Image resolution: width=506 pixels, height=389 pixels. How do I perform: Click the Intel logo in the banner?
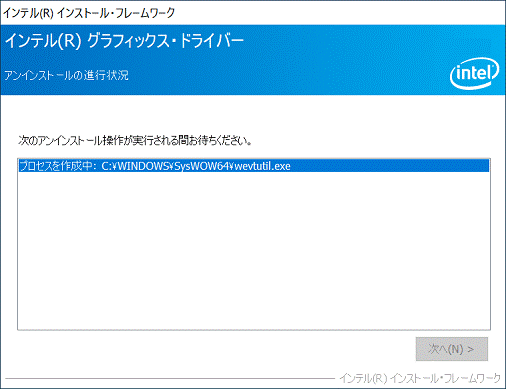474,73
